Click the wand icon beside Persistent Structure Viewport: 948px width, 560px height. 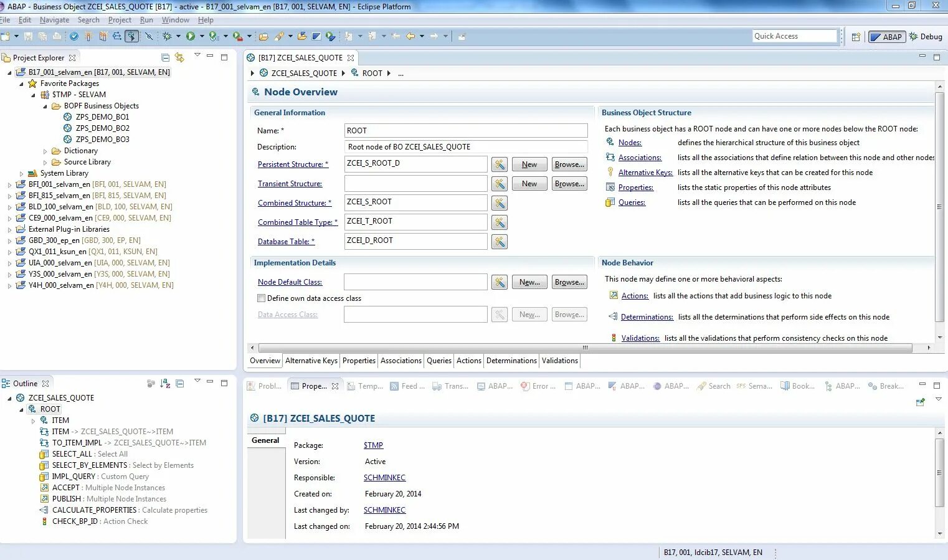coord(500,164)
